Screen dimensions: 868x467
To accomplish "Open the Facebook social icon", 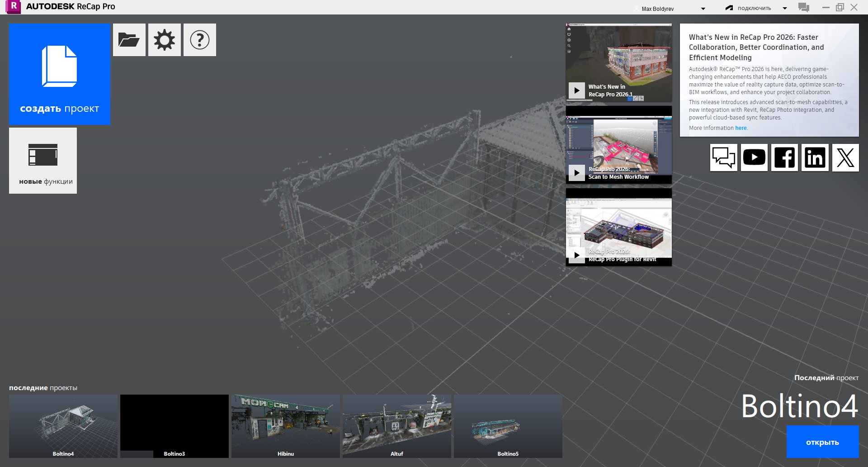I will 784,157.
